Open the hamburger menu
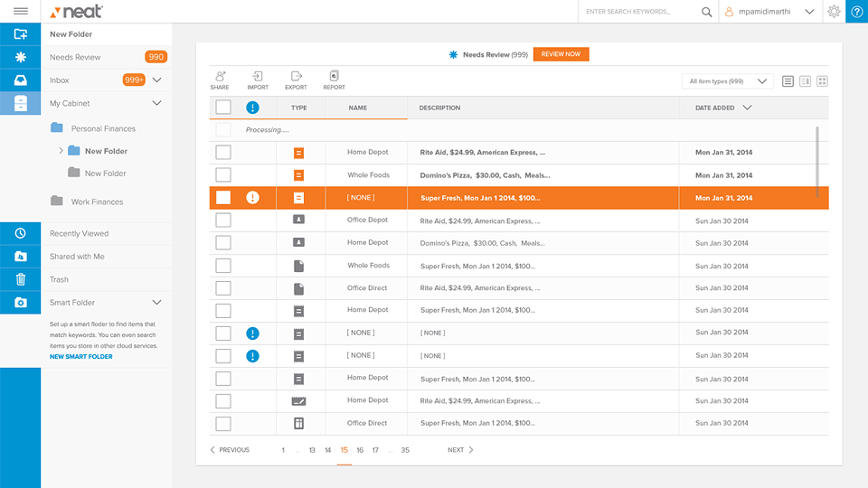Viewport: 868px width, 488px height. click(21, 11)
